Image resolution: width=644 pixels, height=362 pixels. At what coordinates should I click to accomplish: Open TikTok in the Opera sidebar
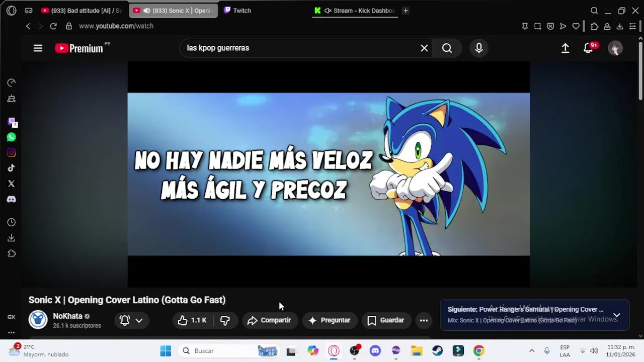tap(12, 168)
